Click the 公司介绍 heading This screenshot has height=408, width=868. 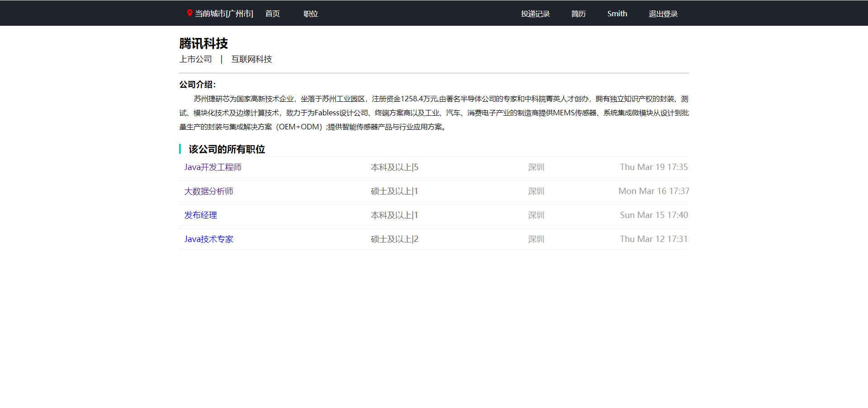(198, 85)
